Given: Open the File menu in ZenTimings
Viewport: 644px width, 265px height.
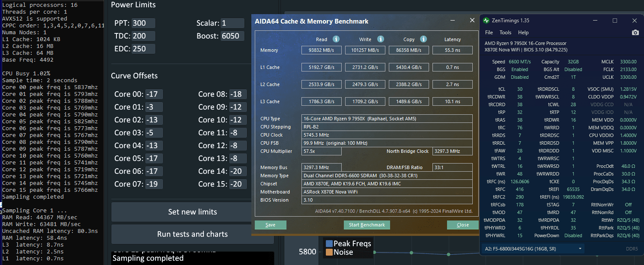Looking at the screenshot, I should [x=489, y=33].
